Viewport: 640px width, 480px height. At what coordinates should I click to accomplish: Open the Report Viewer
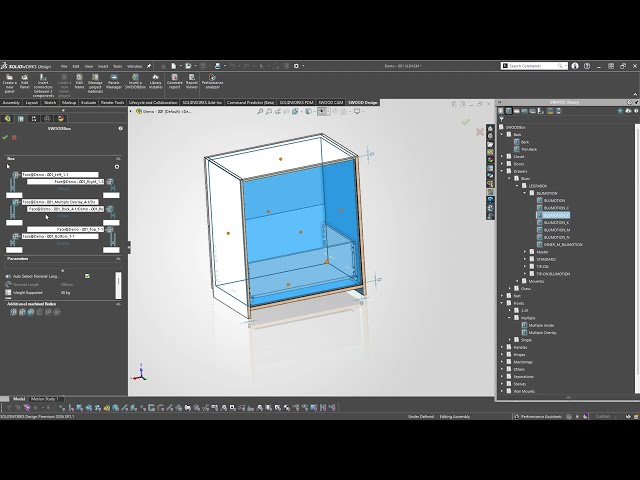pos(192,82)
